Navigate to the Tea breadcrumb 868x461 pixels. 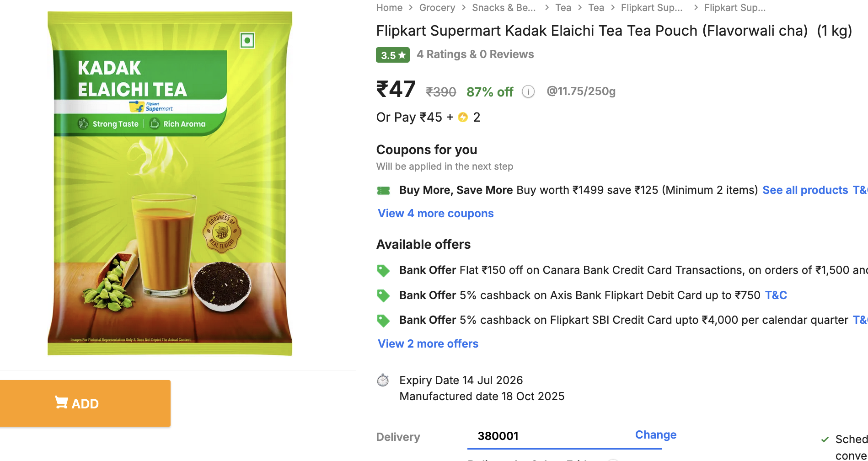[563, 7]
